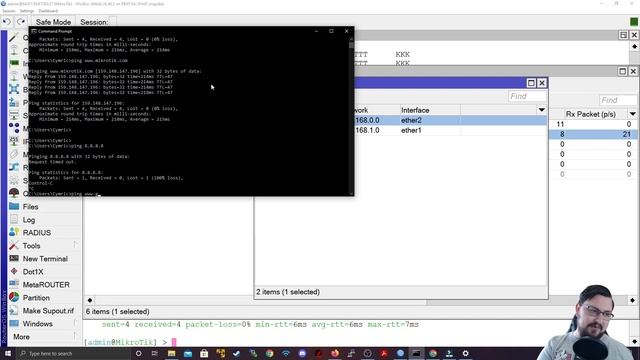Click the green connection status indicator
Image resolution: width=640 pixels, height=360 pixels.
tap(633, 22)
